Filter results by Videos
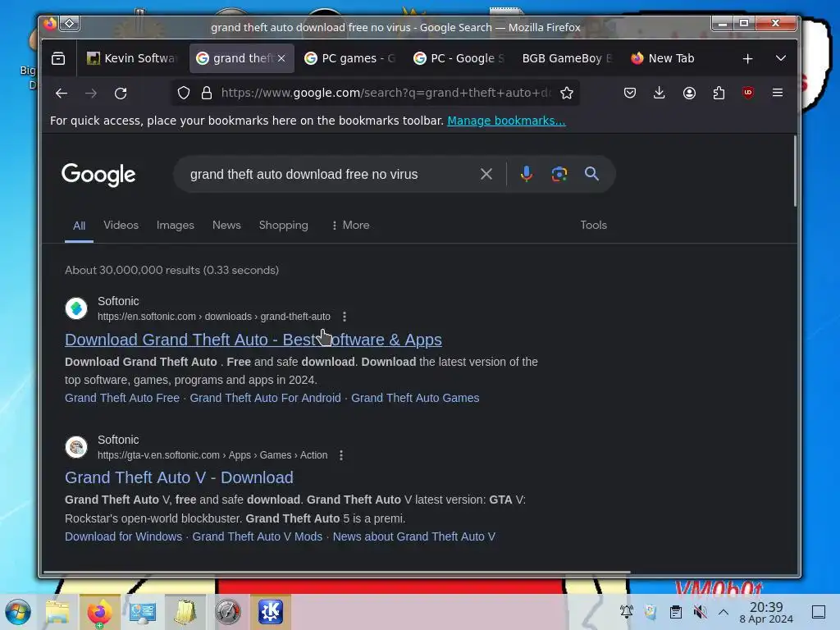 (121, 226)
